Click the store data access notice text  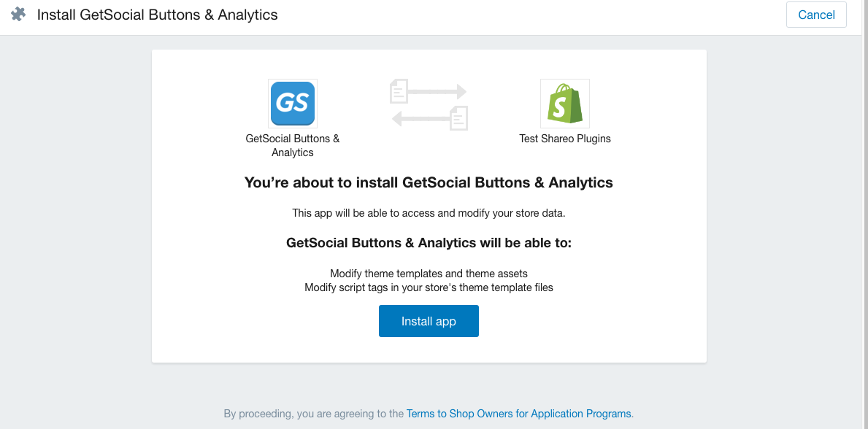tap(429, 213)
